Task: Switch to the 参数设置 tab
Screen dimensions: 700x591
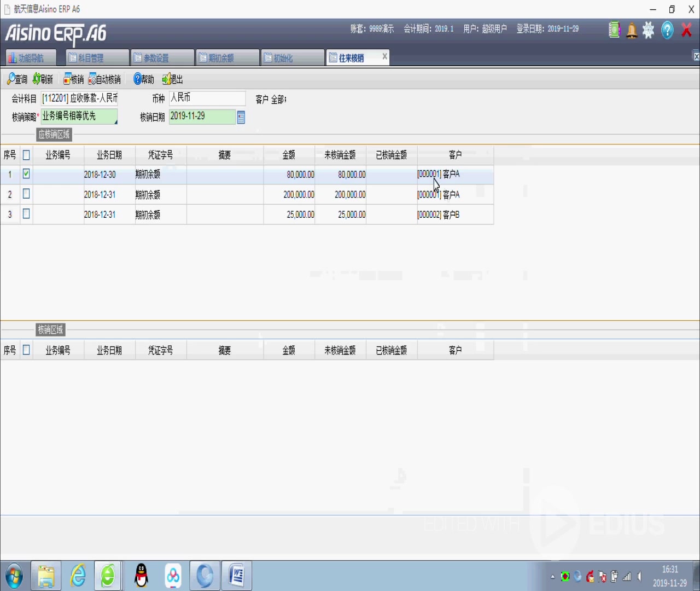Action: (x=162, y=57)
